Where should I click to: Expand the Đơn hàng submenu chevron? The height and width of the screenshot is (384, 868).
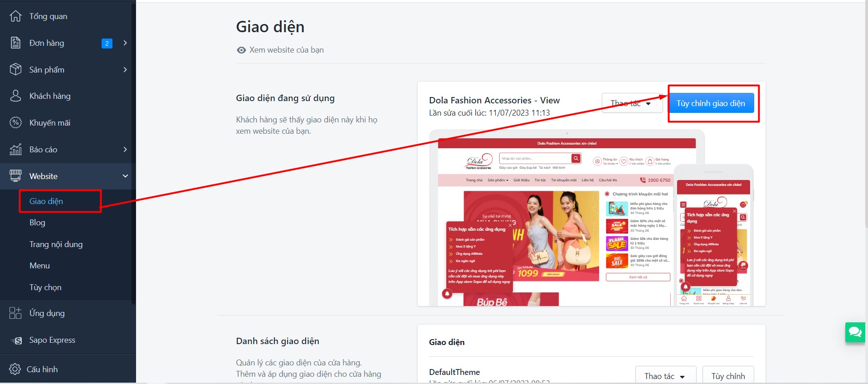point(125,43)
